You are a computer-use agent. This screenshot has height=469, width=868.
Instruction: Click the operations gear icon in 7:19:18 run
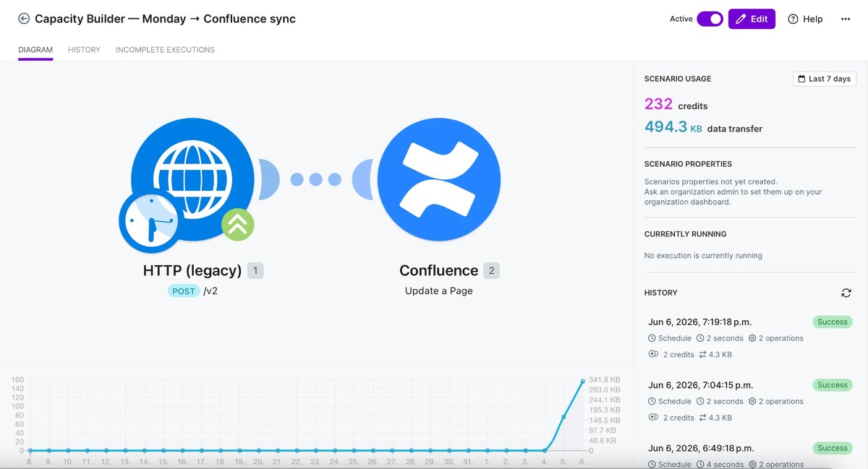[x=752, y=338]
